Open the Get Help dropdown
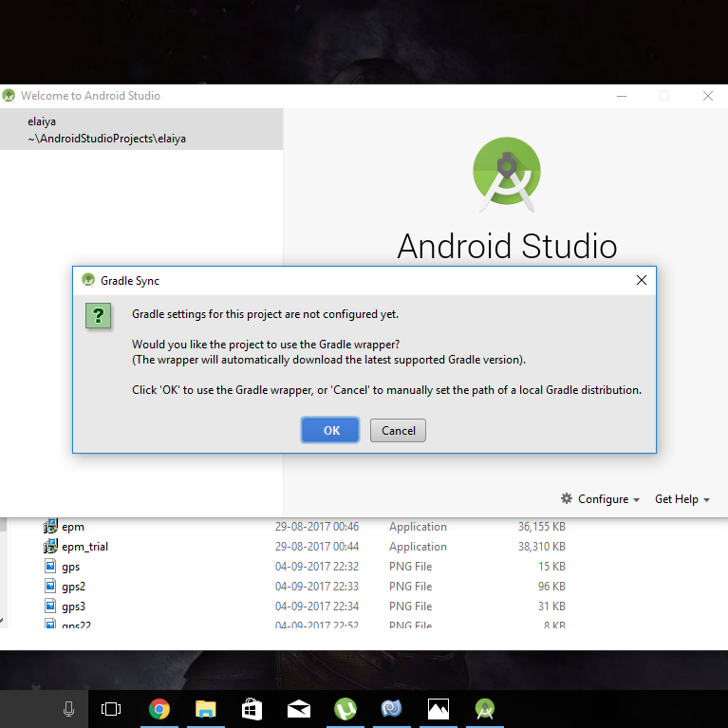This screenshot has height=728, width=728. 682,499
